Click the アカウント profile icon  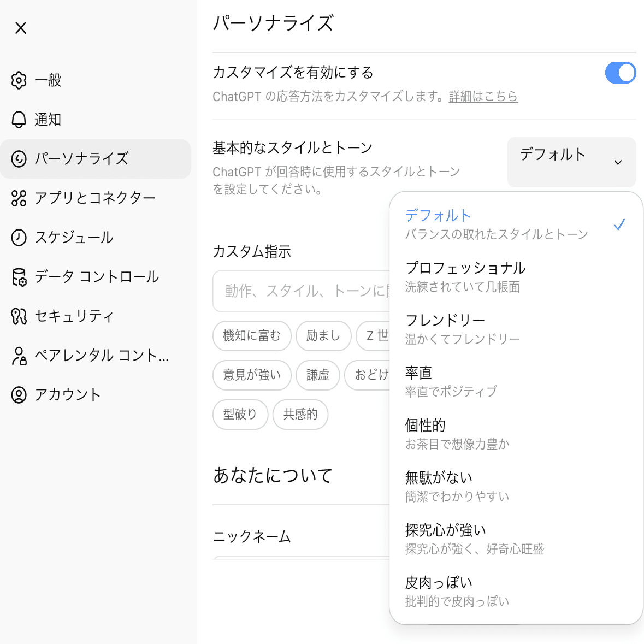pos(19,395)
